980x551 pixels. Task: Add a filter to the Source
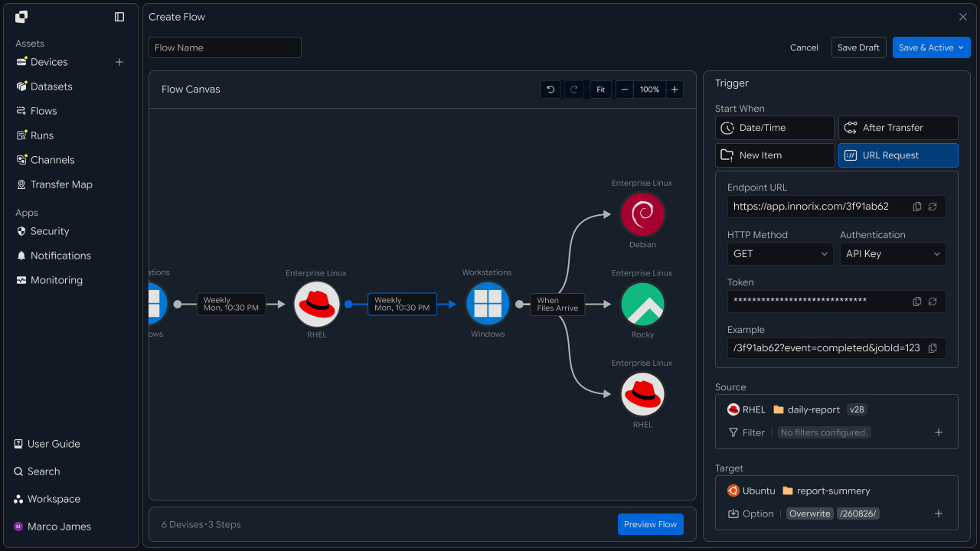pos(939,432)
